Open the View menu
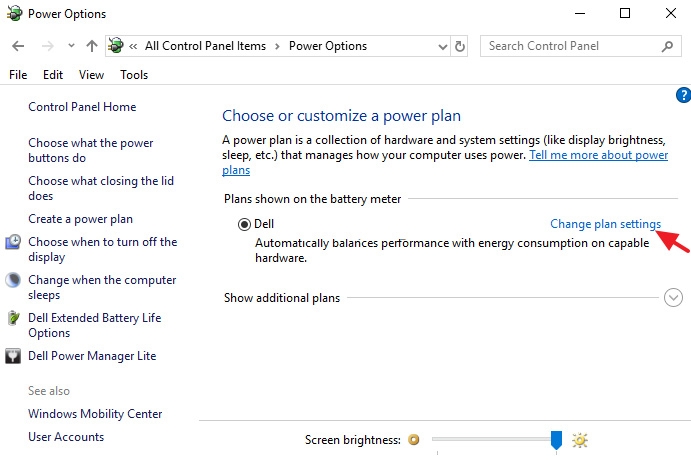 coord(91,75)
